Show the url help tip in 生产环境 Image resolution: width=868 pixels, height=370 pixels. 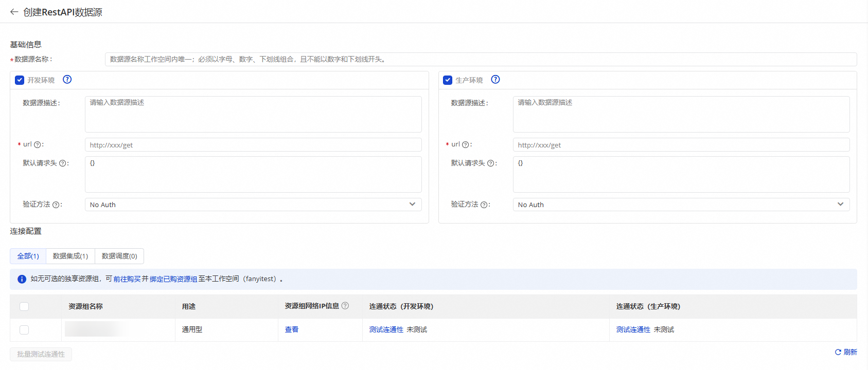tap(465, 145)
